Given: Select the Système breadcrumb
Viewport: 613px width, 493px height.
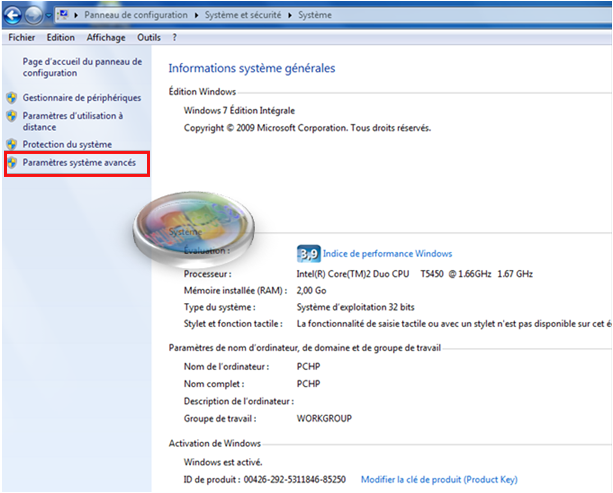Looking at the screenshot, I should click(x=315, y=15).
